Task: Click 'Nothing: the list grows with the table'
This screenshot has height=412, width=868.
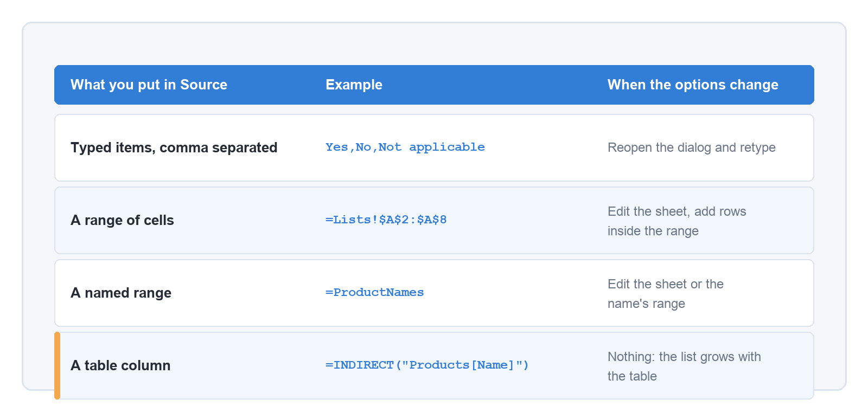Action: point(684,366)
